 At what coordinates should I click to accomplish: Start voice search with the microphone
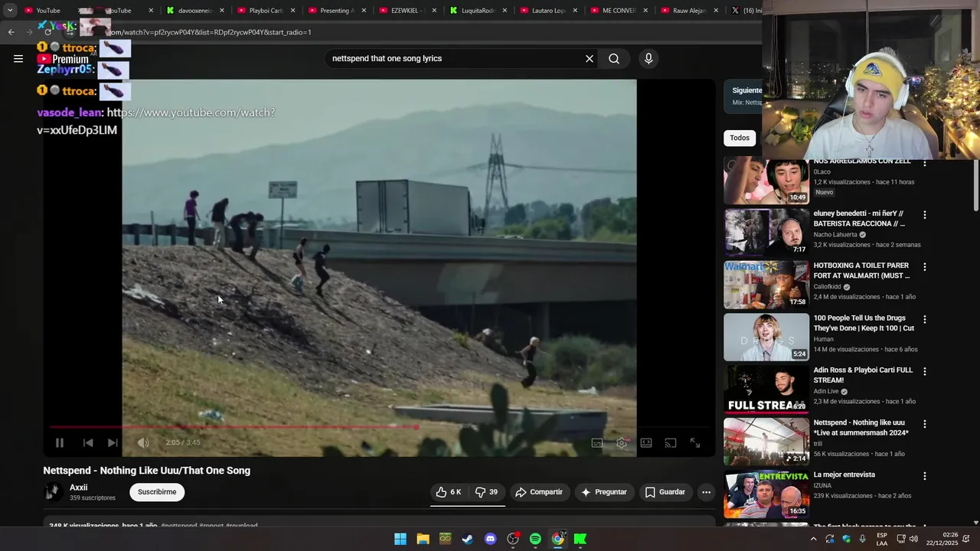[x=648, y=58]
